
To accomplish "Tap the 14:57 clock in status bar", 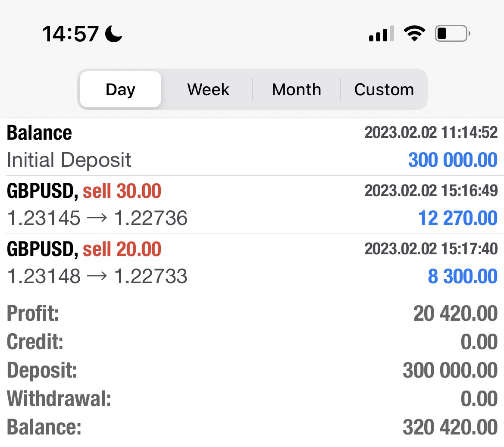I will pyautogui.click(x=70, y=34).
